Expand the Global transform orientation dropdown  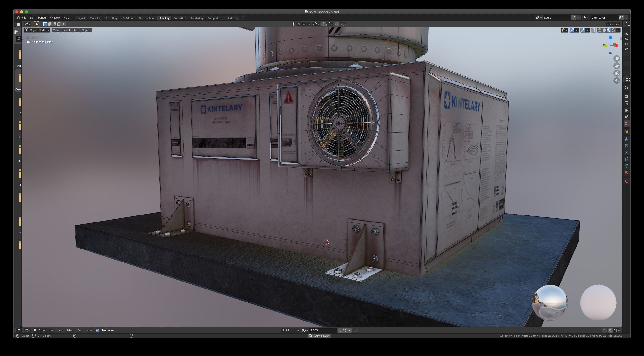click(x=302, y=24)
